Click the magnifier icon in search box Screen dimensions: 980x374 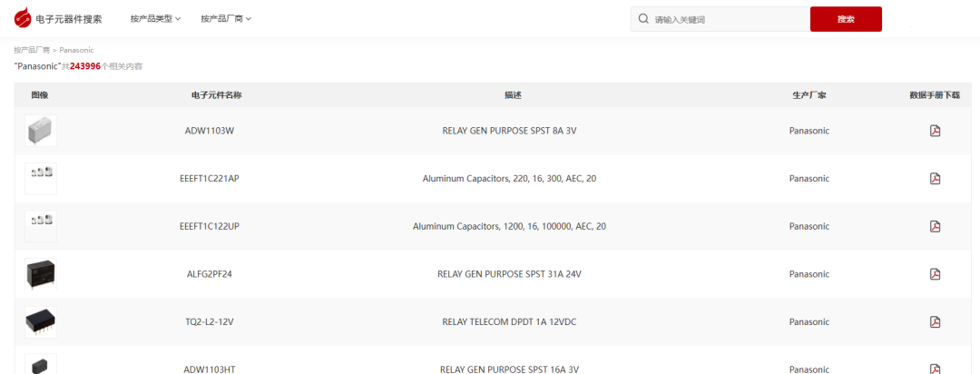[643, 19]
